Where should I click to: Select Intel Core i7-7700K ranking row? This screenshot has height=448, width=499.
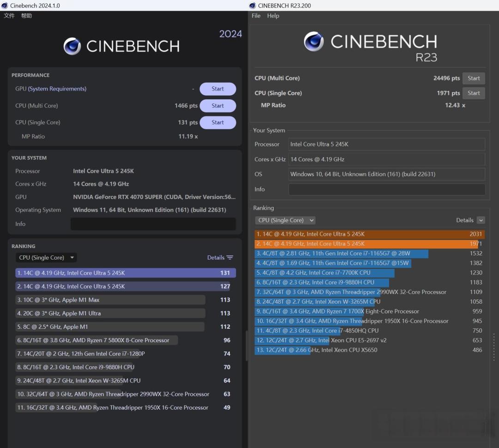[x=370, y=272]
